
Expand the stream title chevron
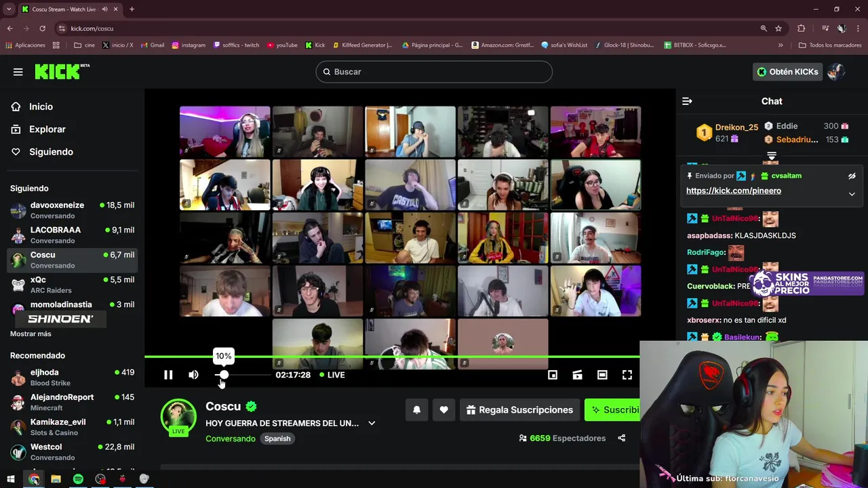tap(372, 424)
